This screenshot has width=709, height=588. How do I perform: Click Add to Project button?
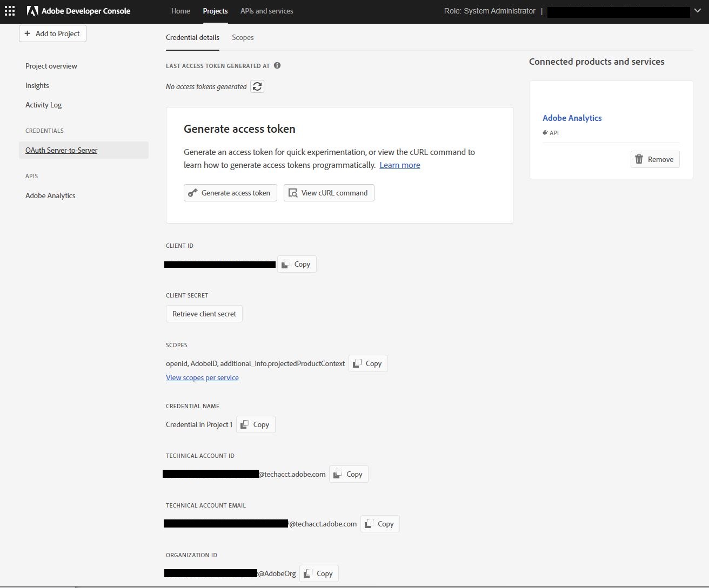(52, 33)
